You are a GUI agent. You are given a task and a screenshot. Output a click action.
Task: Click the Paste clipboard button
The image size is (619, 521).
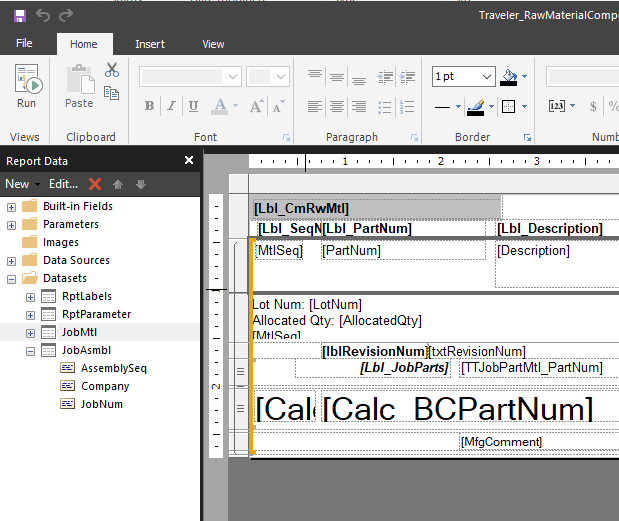[x=79, y=87]
